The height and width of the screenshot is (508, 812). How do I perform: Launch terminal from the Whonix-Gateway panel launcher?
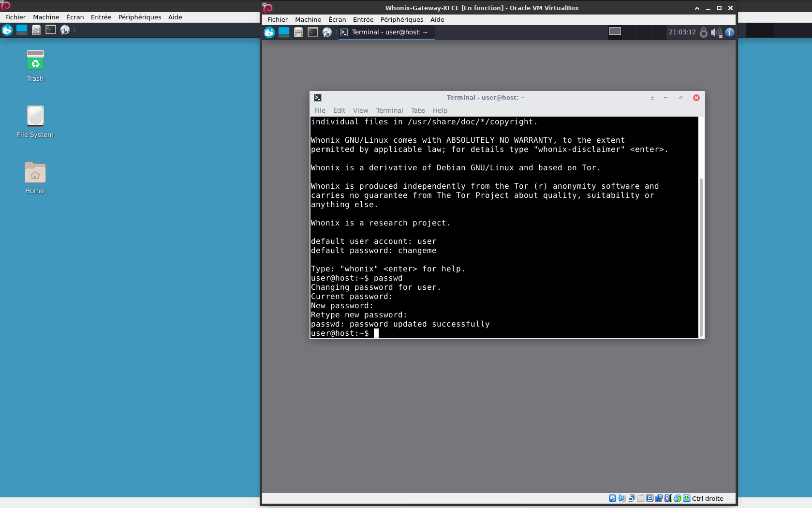[x=313, y=32]
